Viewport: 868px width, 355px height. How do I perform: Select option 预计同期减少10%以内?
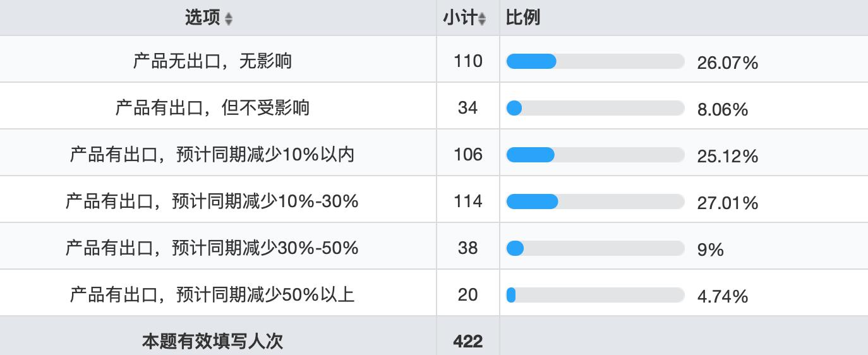pyautogui.click(x=212, y=155)
